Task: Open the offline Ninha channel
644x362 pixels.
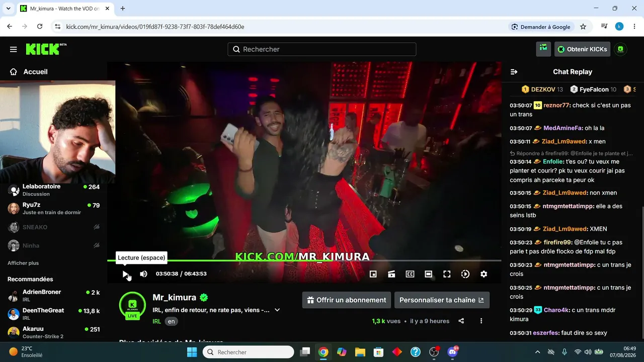Action: [53, 245]
